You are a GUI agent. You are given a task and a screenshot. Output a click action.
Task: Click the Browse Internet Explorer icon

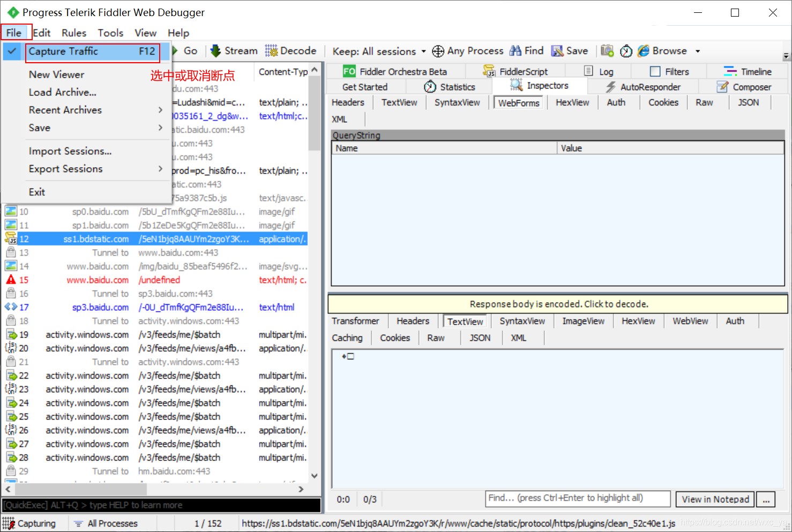(x=644, y=51)
